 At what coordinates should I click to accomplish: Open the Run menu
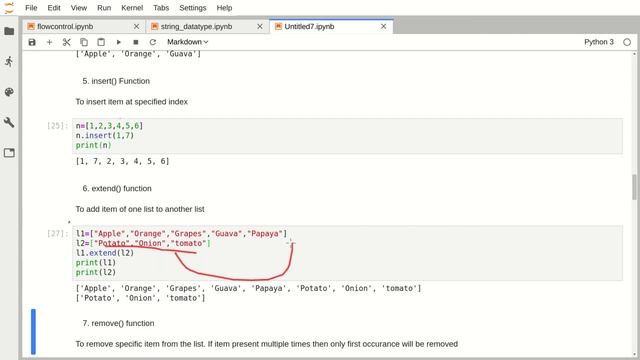104,8
